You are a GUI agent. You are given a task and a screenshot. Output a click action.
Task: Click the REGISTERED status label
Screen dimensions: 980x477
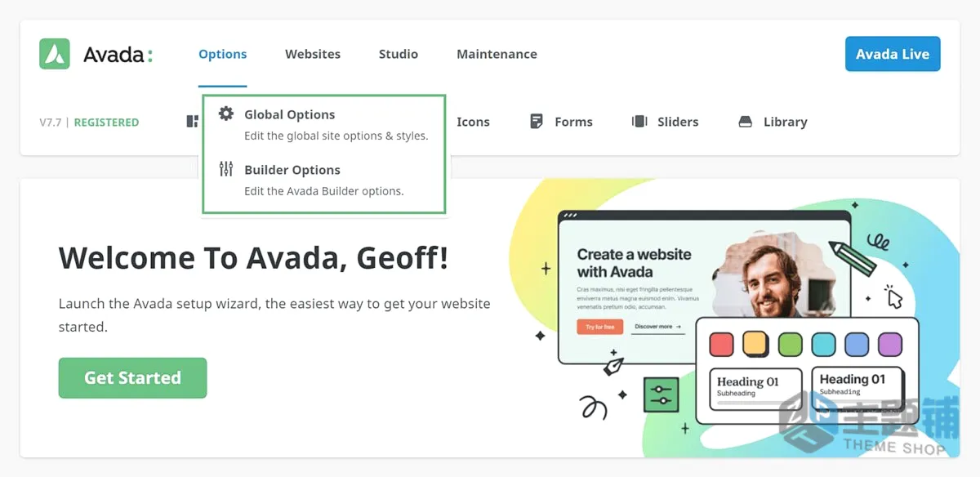click(x=106, y=123)
